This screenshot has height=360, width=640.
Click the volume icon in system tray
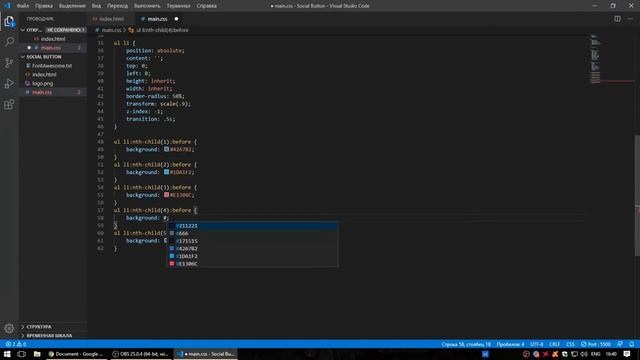coord(584,354)
